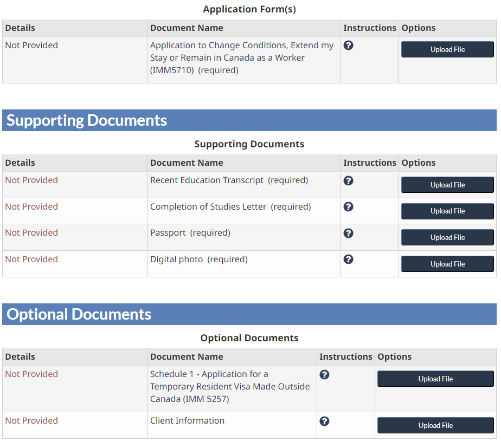This screenshot has height=448, width=501.
Task: Select 'Application to Change Conditions' document name text
Action: point(242,58)
